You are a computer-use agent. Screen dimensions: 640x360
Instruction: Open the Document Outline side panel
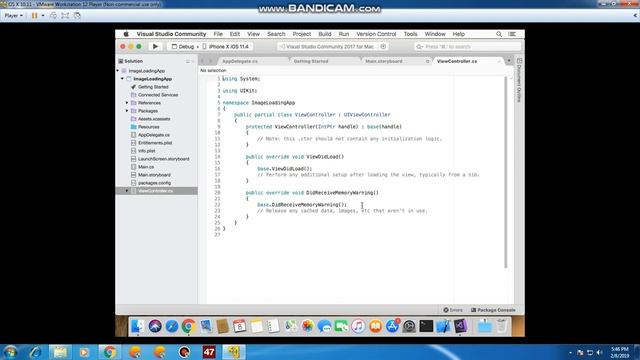click(x=519, y=80)
